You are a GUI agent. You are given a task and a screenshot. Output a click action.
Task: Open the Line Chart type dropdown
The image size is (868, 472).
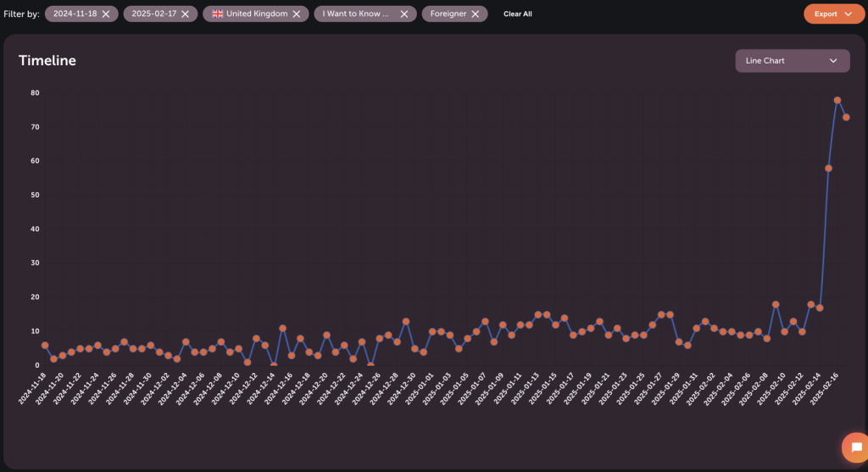[x=793, y=61]
